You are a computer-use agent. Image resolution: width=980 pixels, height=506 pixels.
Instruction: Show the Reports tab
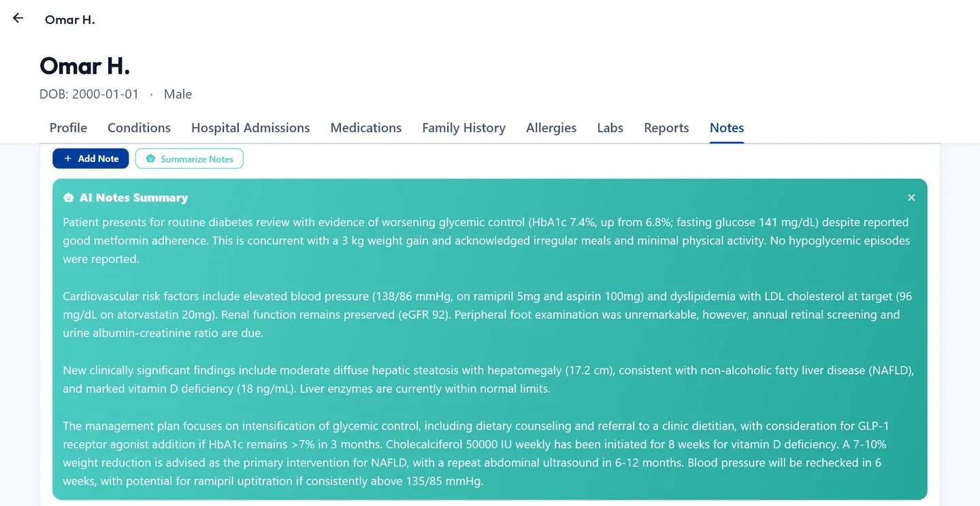(666, 128)
